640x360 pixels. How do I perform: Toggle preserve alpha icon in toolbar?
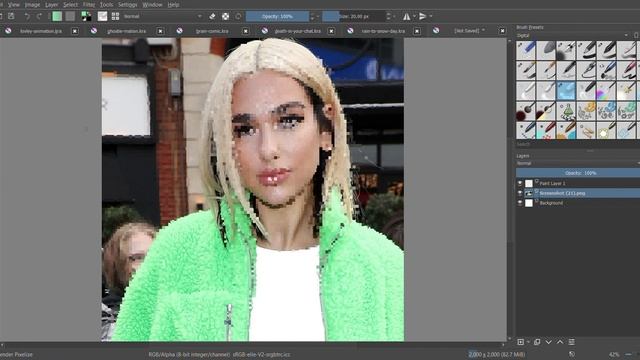tap(225, 16)
